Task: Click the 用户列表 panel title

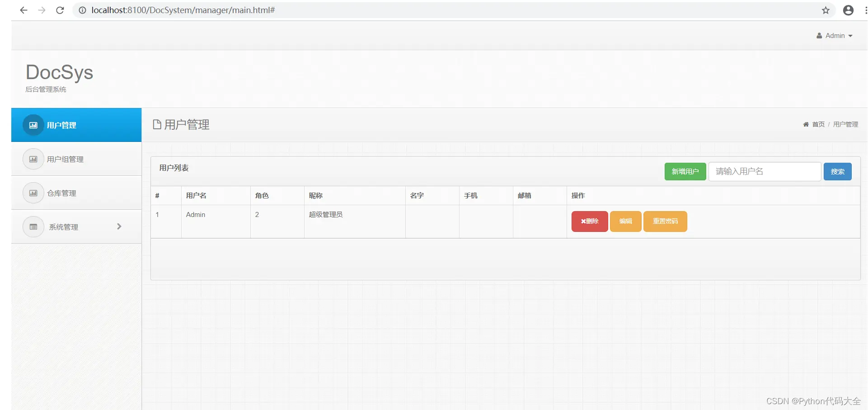Action: 174,168
